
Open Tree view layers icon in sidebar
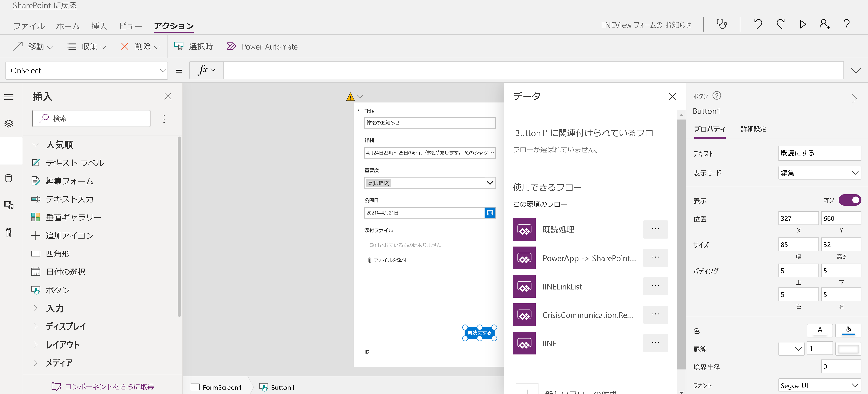pyautogui.click(x=9, y=124)
